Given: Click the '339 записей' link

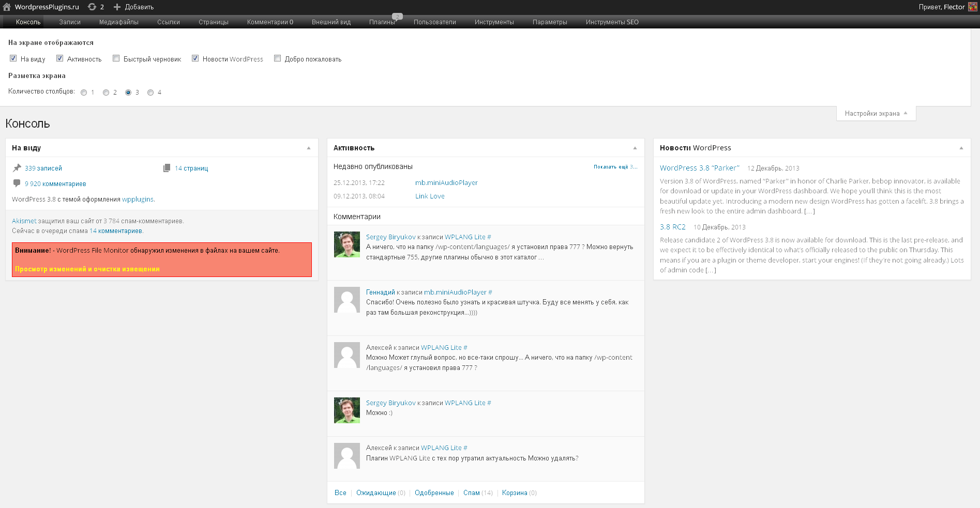Looking at the screenshot, I should (x=43, y=168).
